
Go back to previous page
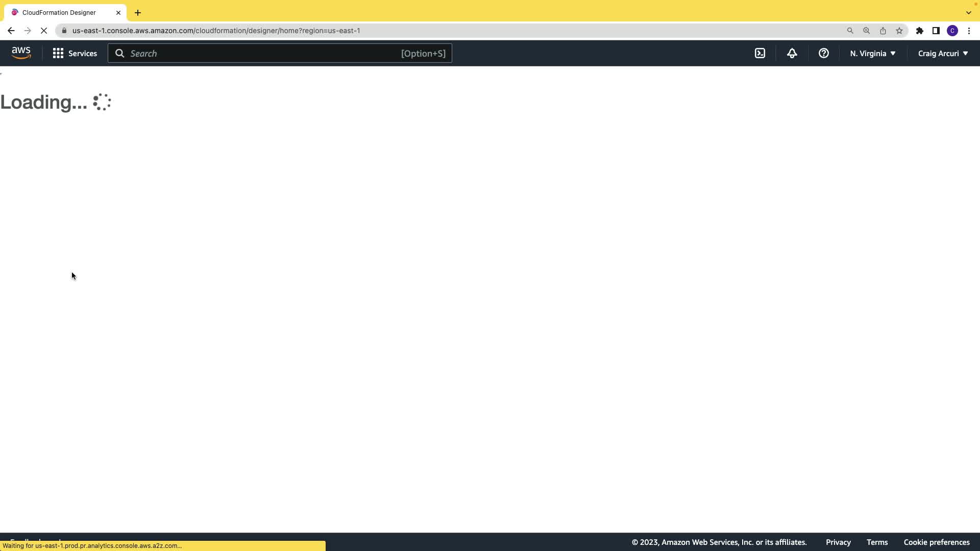tap(11, 31)
